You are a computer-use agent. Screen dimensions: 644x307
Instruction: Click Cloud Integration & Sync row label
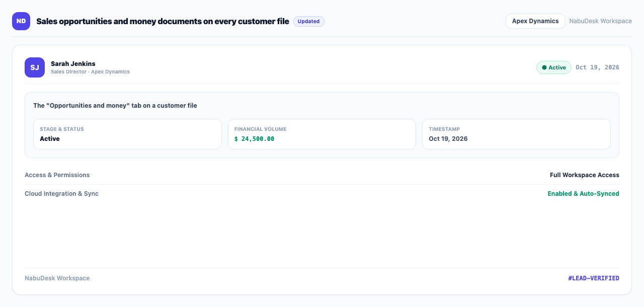point(61,194)
